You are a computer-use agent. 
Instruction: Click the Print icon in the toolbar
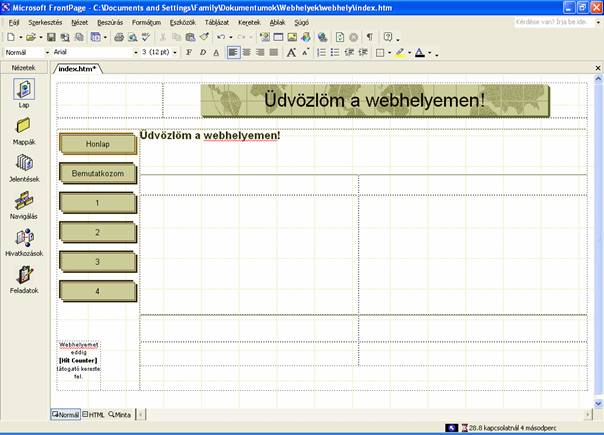[118, 37]
